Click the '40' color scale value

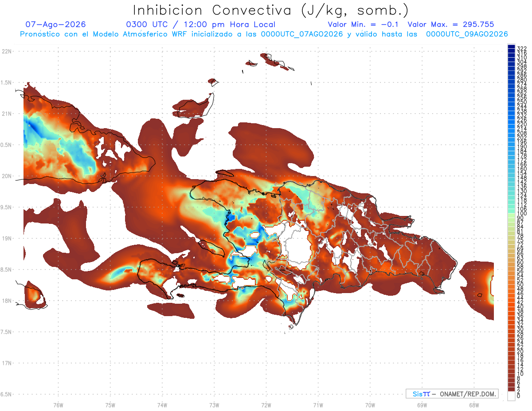pyautogui.click(x=520, y=307)
